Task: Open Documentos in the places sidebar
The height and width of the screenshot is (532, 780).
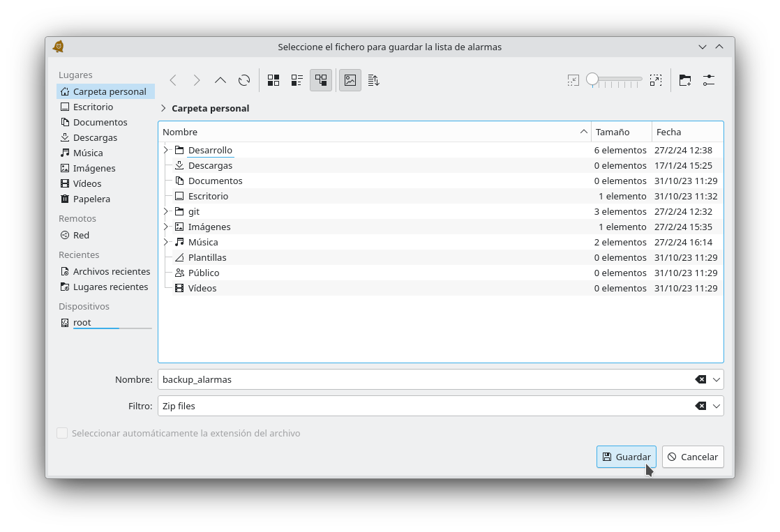Action: 100,122
